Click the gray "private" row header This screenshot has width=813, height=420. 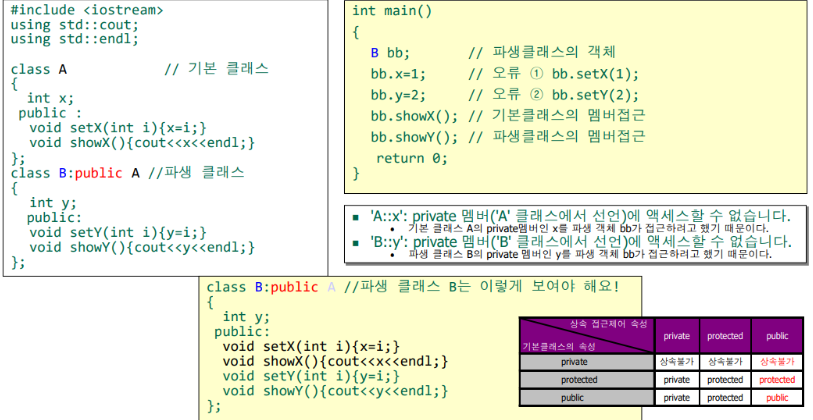[x=586, y=362]
